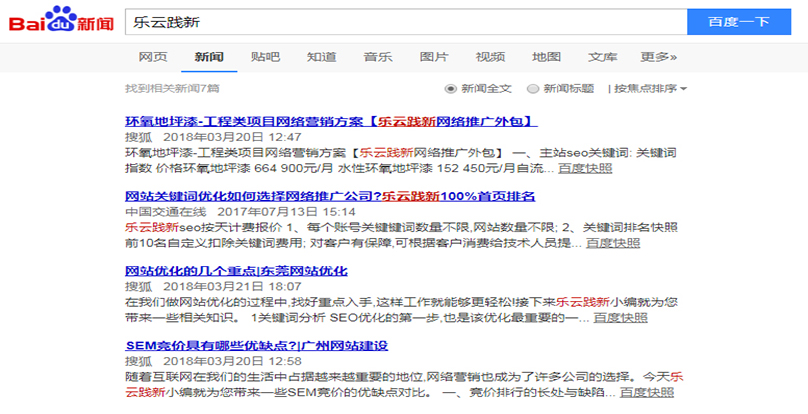Go to the 地图 tab
The width and height of the screenshot is (808, 414).
[x=546, y=57]
